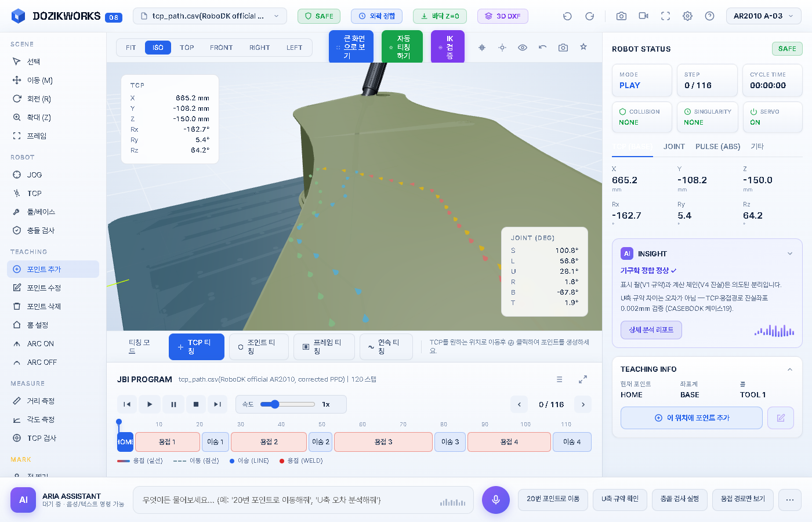The height and width of the screenshot is (522, 812).
Task: Enable TCP 티칭 teaching mode
Action: point(196,347)
